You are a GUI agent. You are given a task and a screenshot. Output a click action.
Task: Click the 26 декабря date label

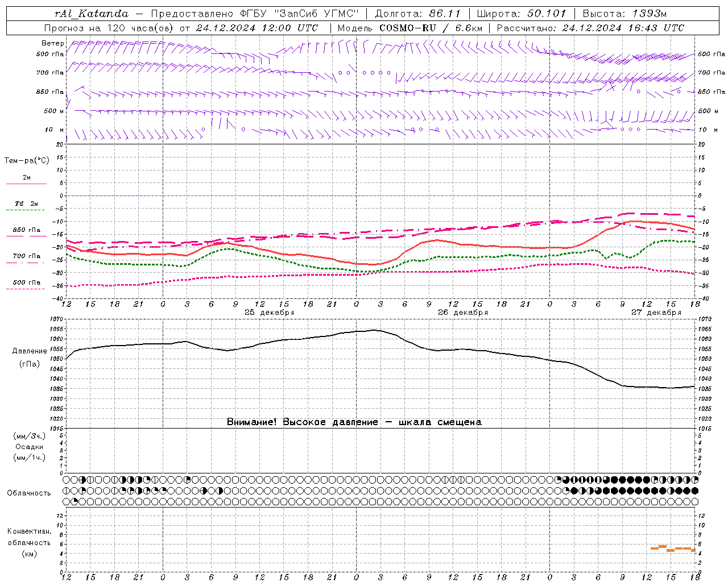pos(463,313)
